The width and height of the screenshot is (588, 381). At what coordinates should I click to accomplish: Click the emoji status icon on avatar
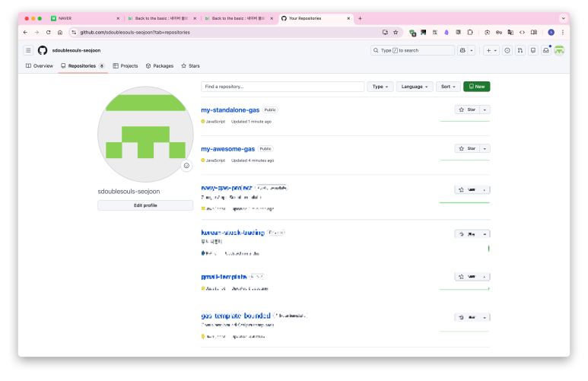coord(186,166)
